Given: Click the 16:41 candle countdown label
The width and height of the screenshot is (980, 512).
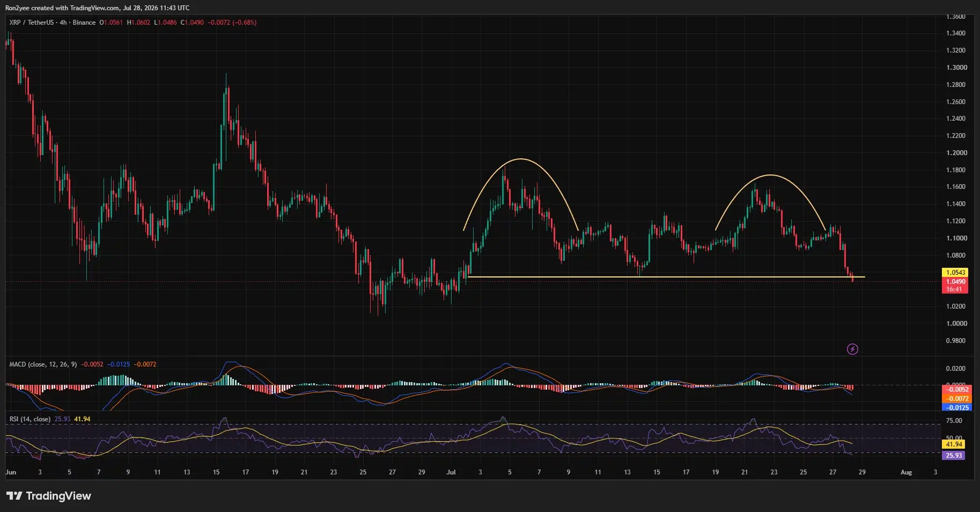Looking at the screenshot, I should pyautogui.click(x=955, y=289).
